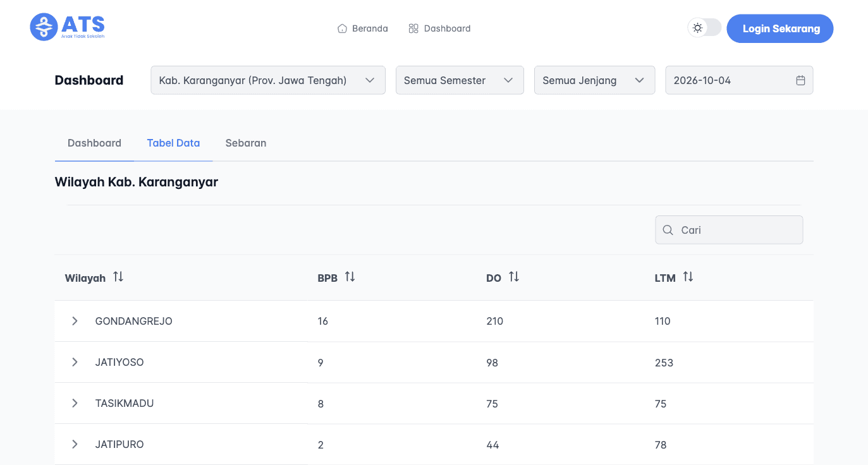Viewport: 868px width, 465px height.
Task: Click LTM value 253 for JATIYOSO
Action: coord(664,363)
